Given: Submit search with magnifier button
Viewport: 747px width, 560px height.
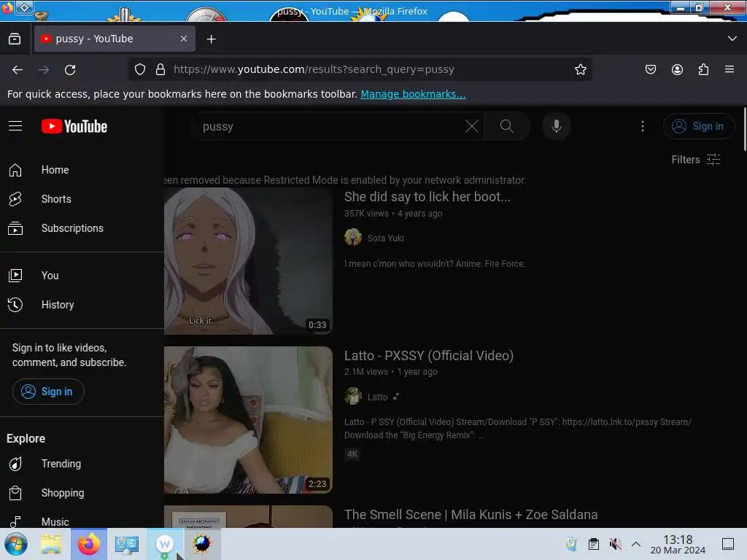Looking at the screenshot, I should pos(506,126).
